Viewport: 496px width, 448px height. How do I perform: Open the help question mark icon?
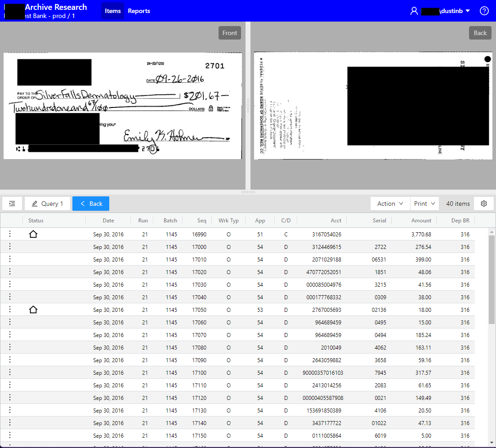(x=484, y=10)
